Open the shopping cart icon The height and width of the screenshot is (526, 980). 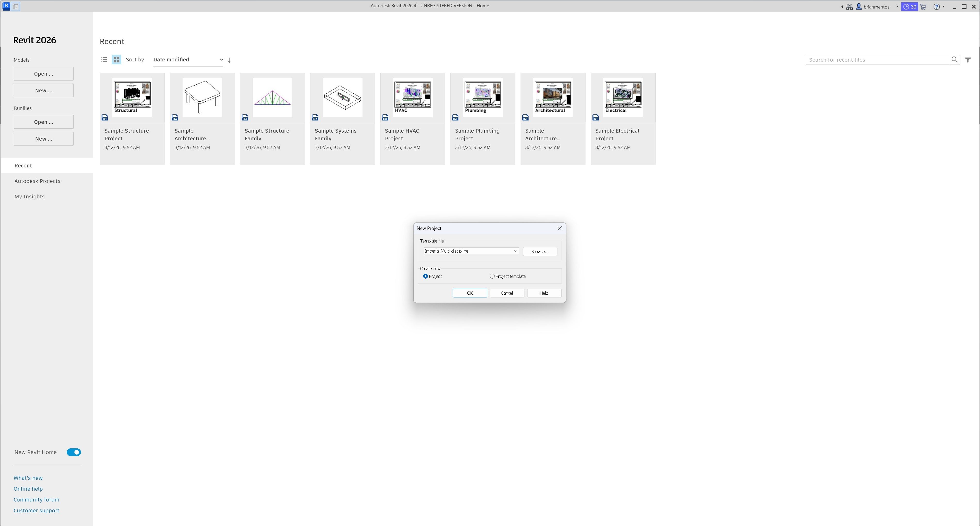pos(923,7)
